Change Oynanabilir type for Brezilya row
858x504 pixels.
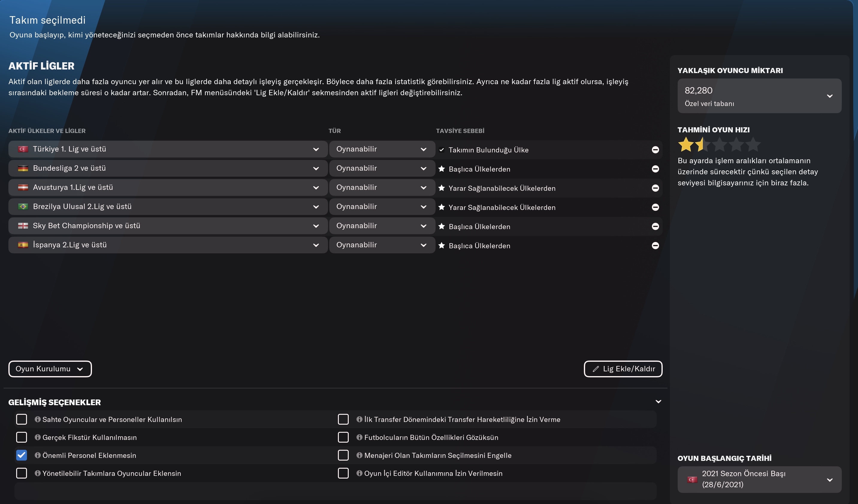point(382,207)
